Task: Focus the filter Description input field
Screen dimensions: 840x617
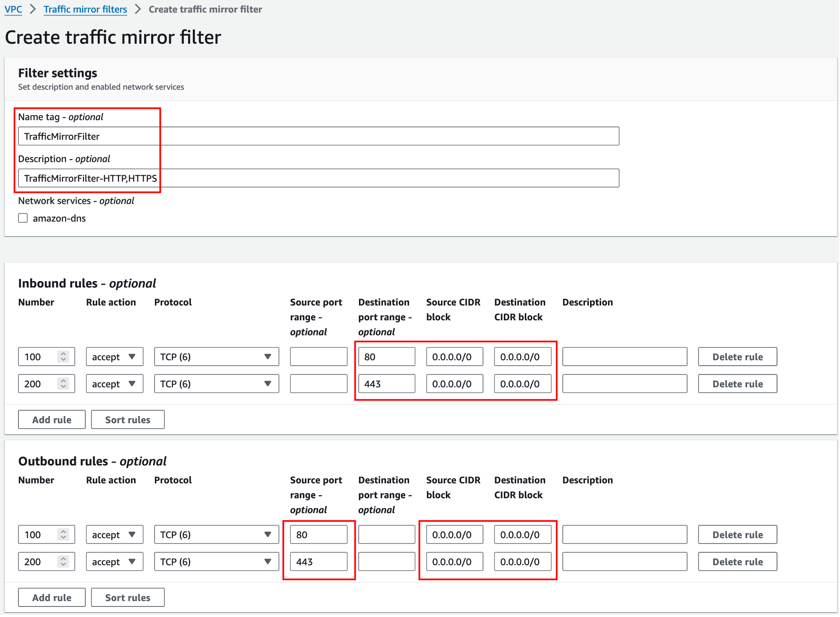Action: pyautogui.click(x=318, y=178)
